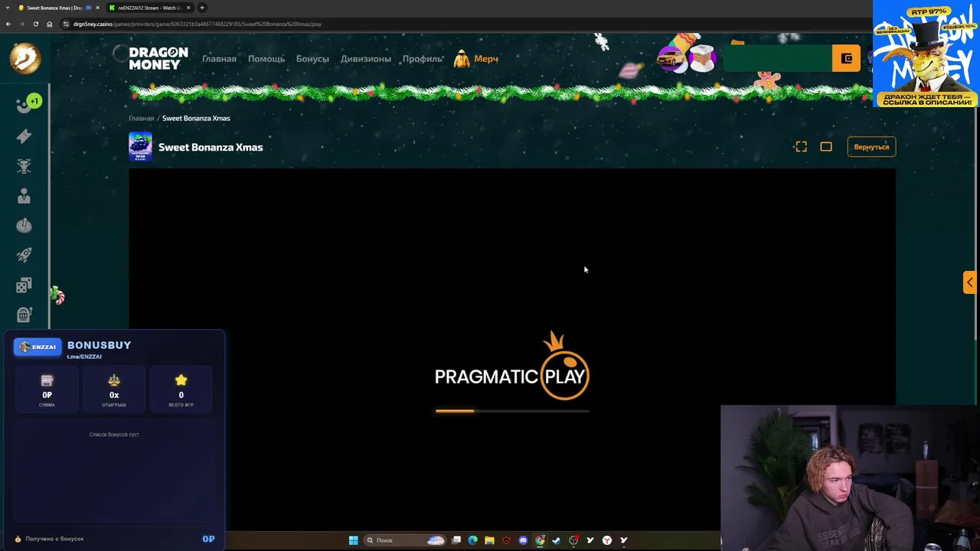This screenshot has height=551, width=980.
Task: Open Task View on the taskbar
Action: click(x=456, y=540)
